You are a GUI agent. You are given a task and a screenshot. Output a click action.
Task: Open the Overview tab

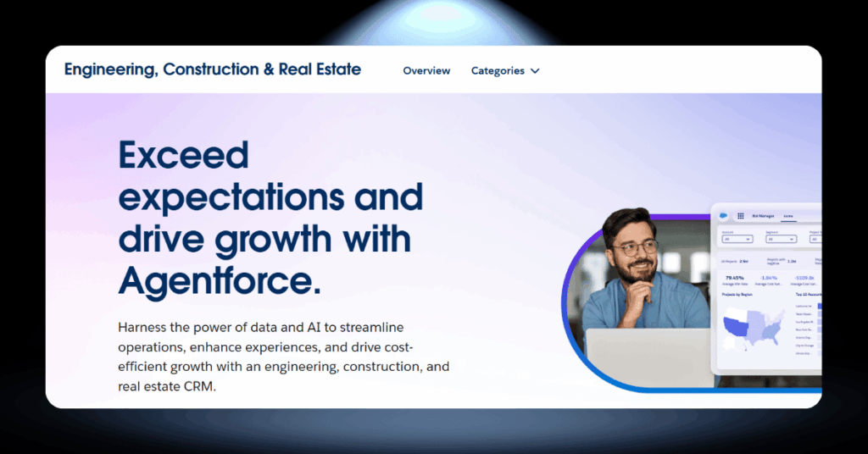(x=426, y=71)
